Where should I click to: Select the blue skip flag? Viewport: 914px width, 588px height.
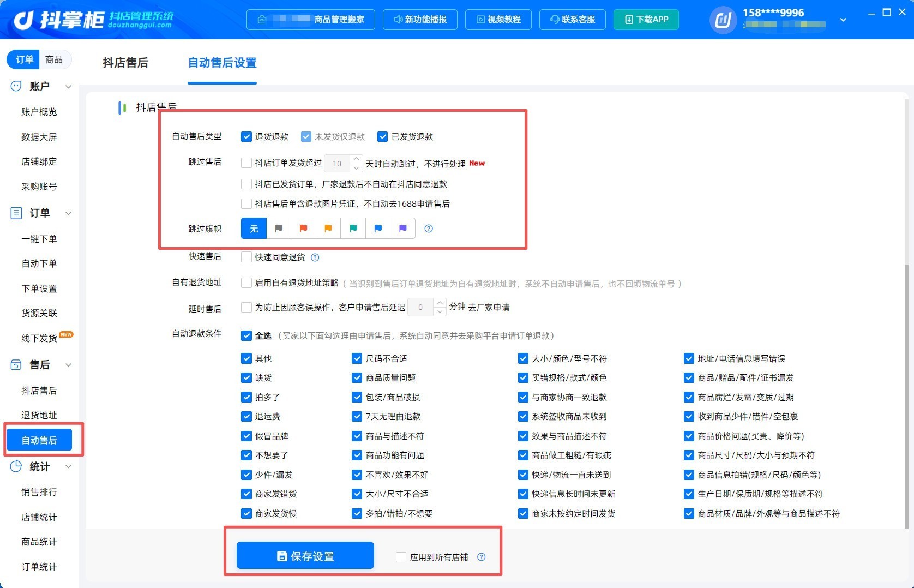coord(378,229)
